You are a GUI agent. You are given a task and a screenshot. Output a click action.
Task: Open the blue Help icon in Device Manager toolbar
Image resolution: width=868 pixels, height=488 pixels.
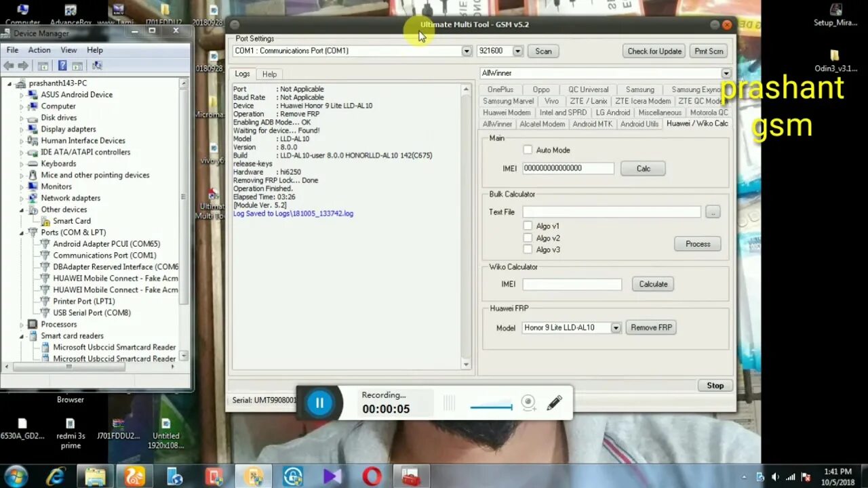(62, 66)
